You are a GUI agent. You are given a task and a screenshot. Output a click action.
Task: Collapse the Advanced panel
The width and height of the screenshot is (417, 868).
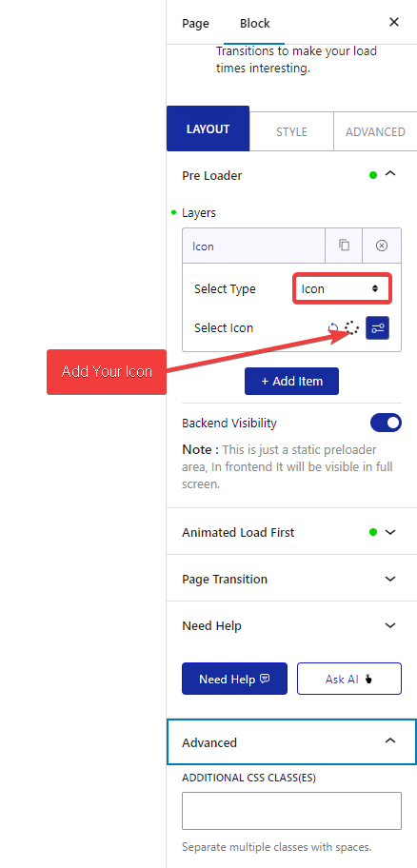[390, 740]
